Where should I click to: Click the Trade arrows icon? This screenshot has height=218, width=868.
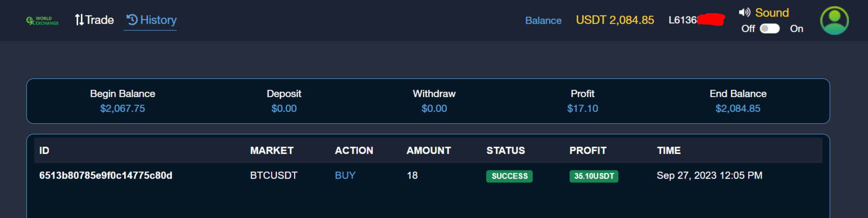pyautogui.click(x=79, y=20)
